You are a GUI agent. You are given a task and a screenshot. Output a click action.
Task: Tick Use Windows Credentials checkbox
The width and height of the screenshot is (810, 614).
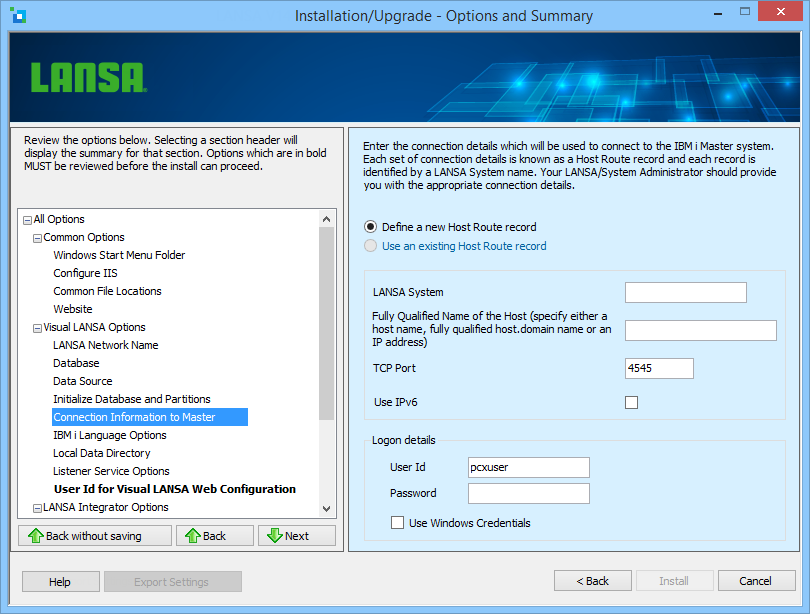pyautogui.click(x=397, y=523)
